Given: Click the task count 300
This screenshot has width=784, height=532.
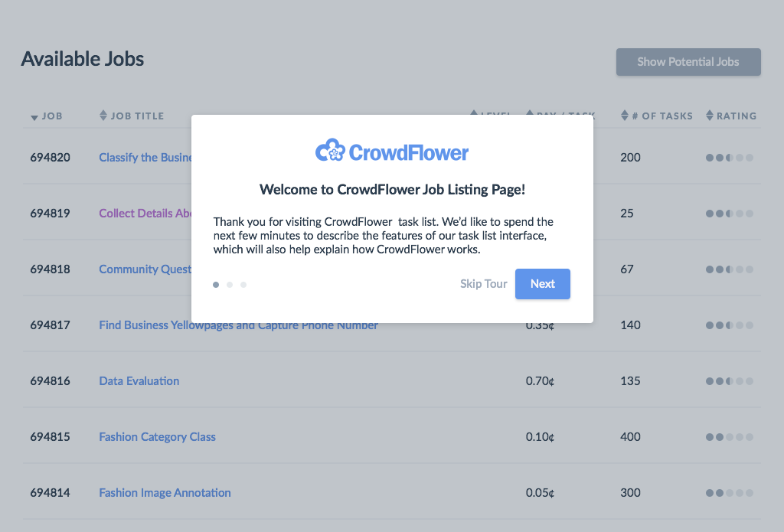Looking at the screenshot, I should (x=631, y=493).
